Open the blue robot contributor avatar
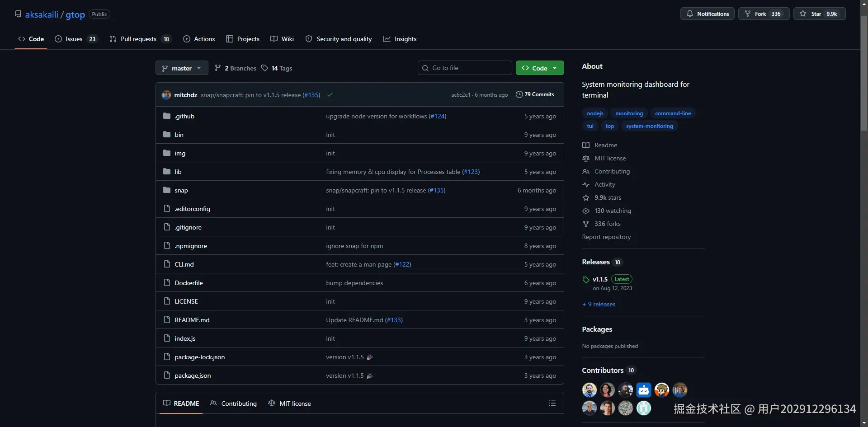Screen dimensions: 868x427 click(x=644, y=390)
